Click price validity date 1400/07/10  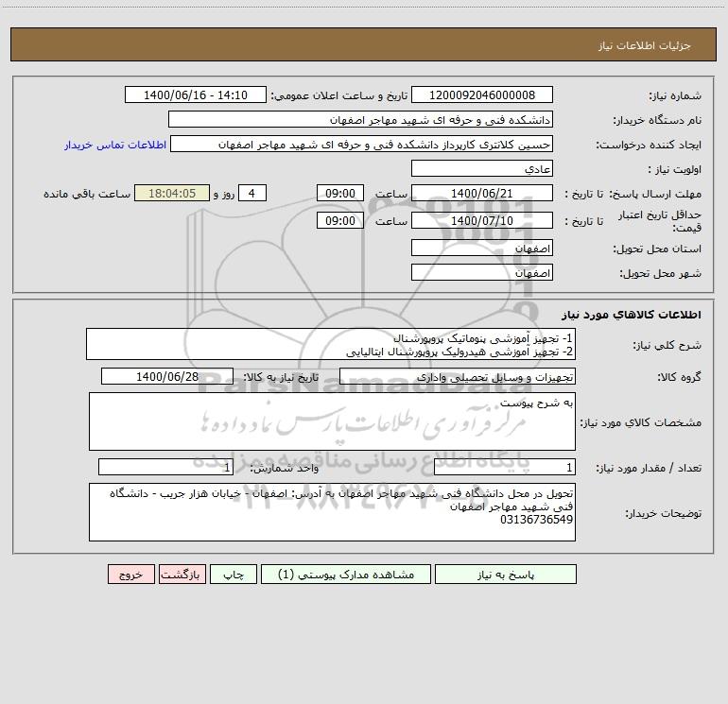coord(482,220)
